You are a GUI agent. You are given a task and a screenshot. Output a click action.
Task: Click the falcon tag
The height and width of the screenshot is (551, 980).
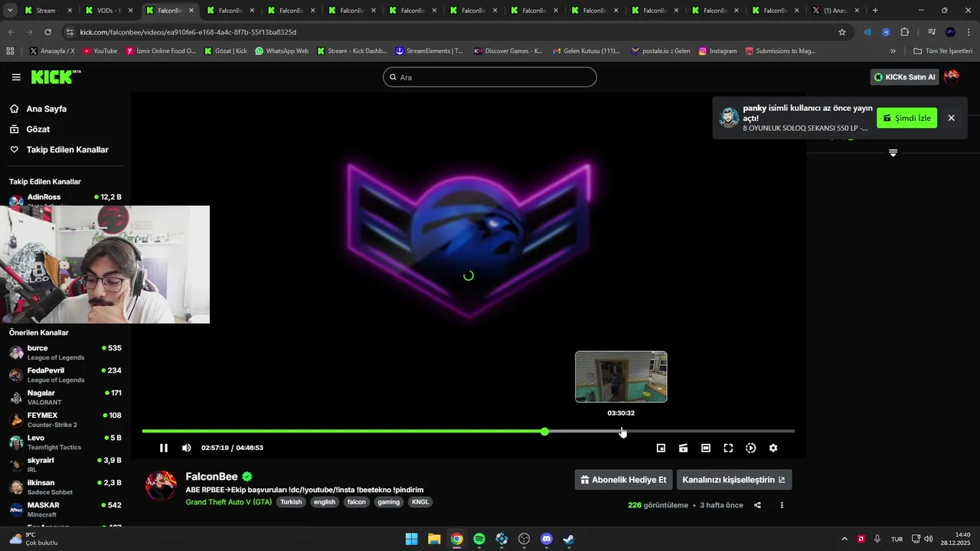click(x=356, y=502)
